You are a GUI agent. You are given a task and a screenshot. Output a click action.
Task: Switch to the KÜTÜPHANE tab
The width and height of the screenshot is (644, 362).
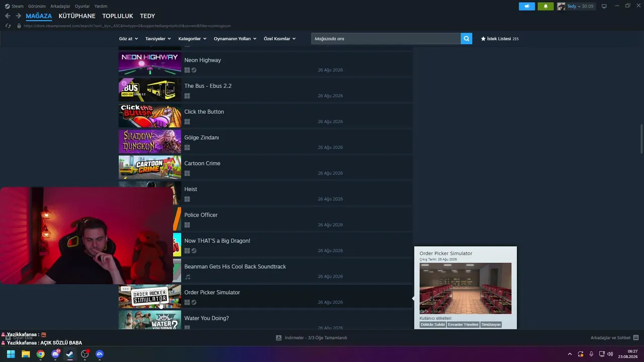[77, 16]
